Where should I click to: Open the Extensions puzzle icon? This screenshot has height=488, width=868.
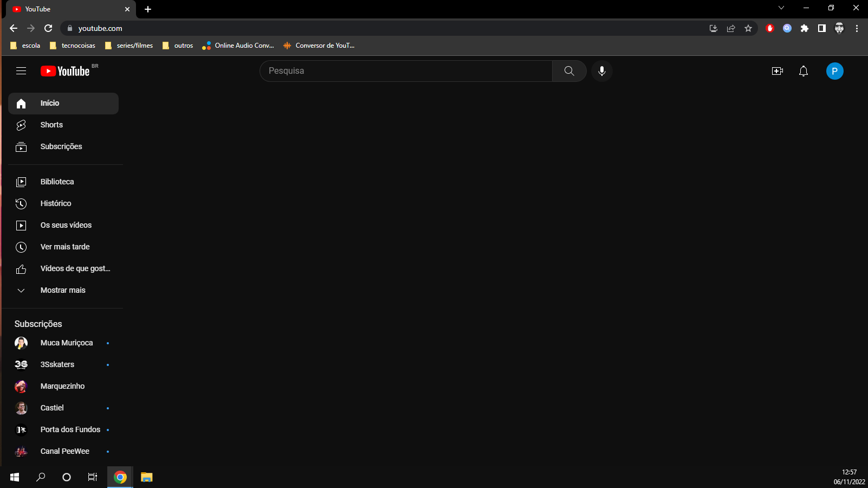pos(805,28)
